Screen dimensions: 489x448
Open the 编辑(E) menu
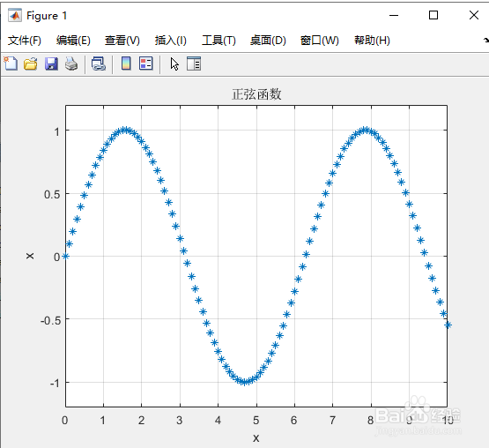coord(73,41)
